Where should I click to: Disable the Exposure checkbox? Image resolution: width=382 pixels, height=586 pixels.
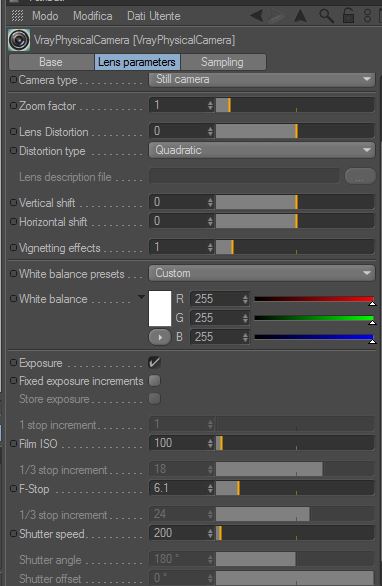point(154,362)
